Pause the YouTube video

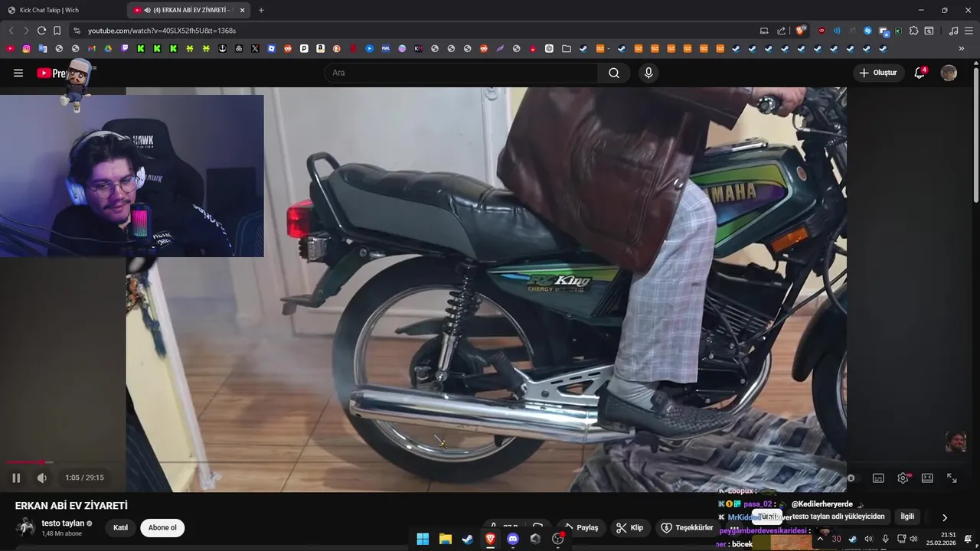coord(16,478)
